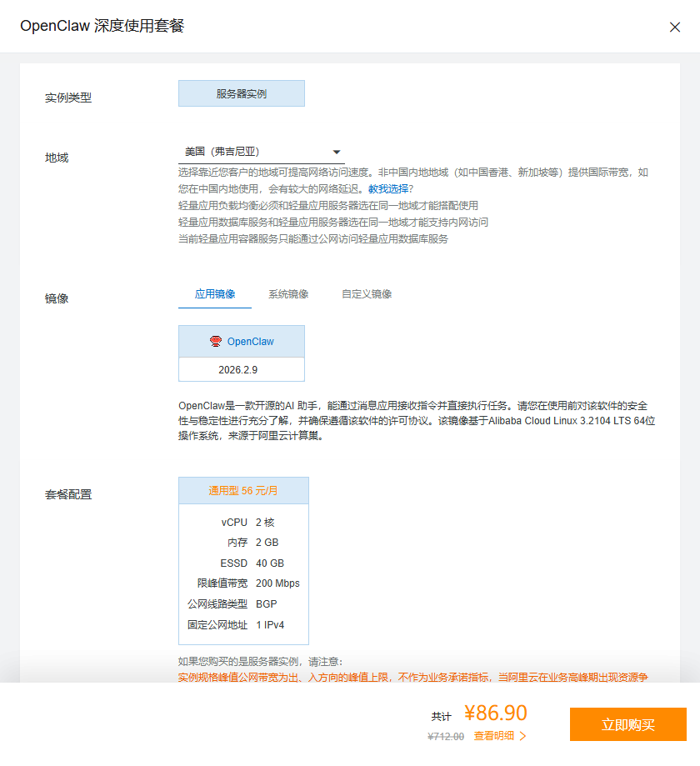Switch to the 系统镜像 tab

(x=288, y=294)
